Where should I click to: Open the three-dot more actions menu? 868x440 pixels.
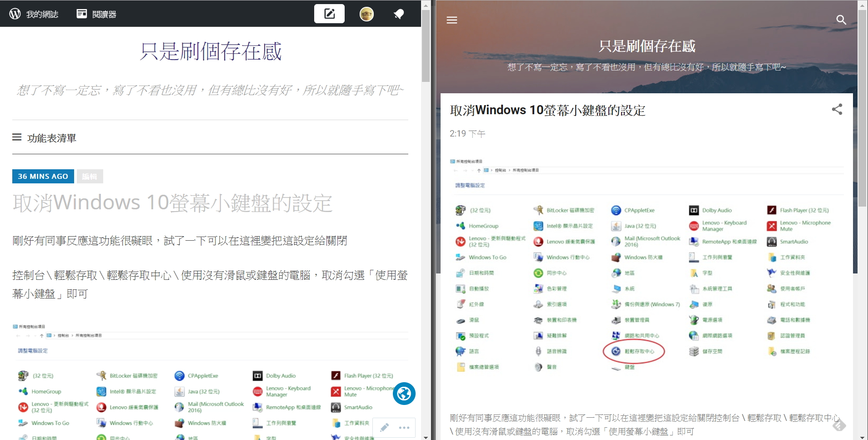click(x=404, y=428)
